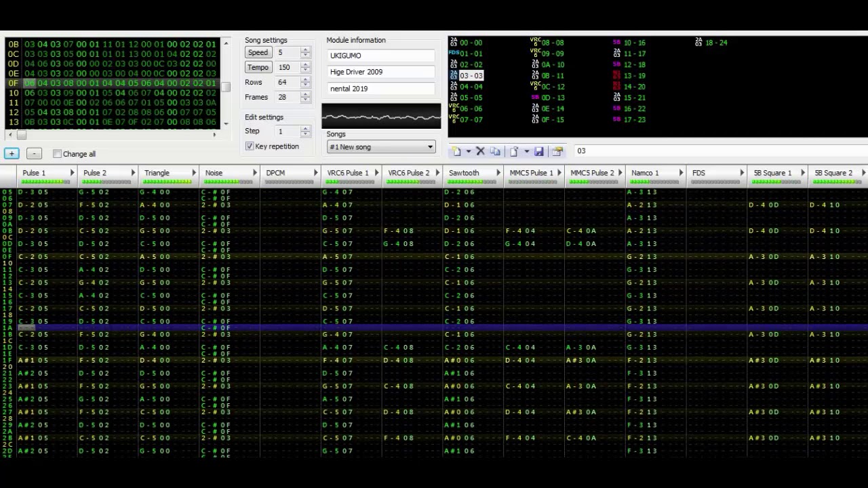
Task: Select N163 instrument 14 - 20
Action: pyautogui.click(x=629, y=87)
